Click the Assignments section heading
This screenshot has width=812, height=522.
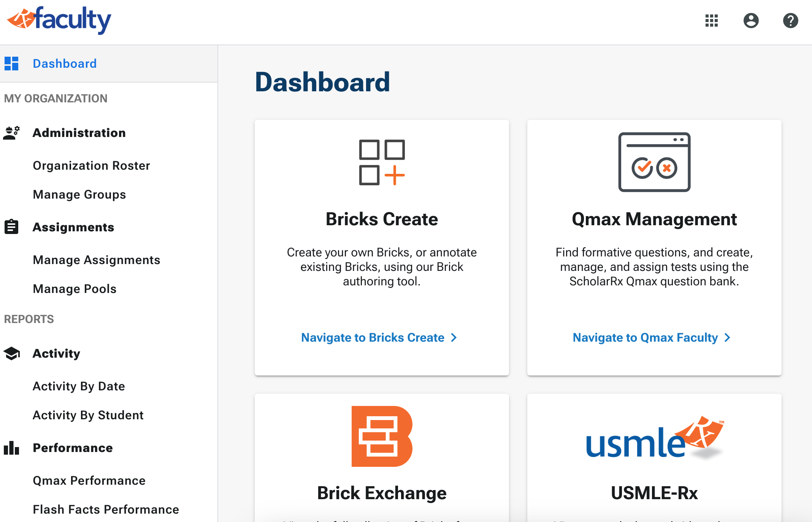click(x=73, y=227)
